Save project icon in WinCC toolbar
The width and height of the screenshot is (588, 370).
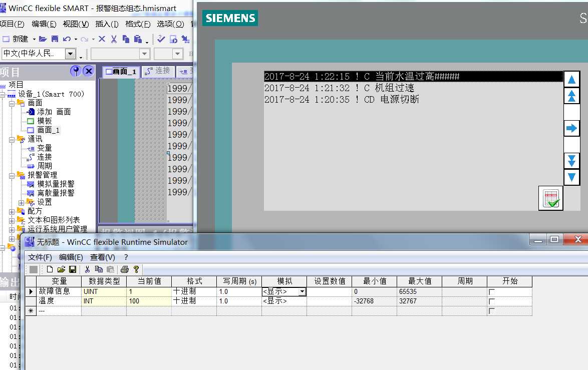[x=55, y=39]
